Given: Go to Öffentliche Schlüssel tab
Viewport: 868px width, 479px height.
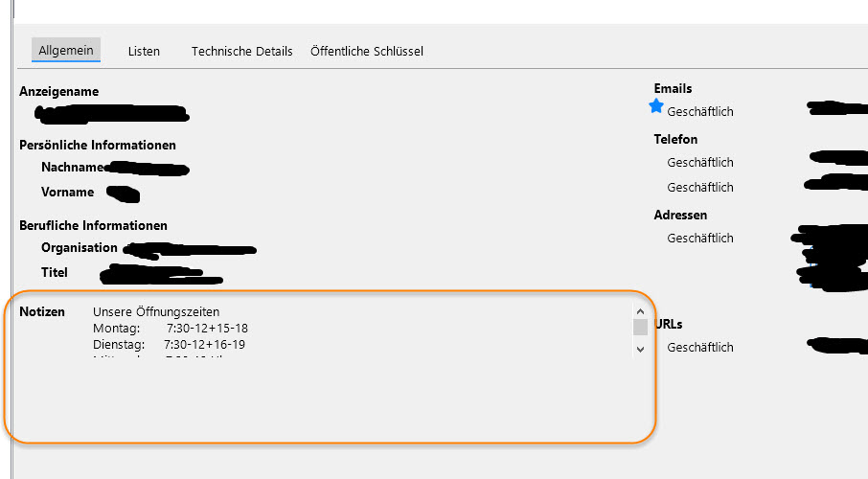Looking at the screenshot, I should (x=367, y=51).
